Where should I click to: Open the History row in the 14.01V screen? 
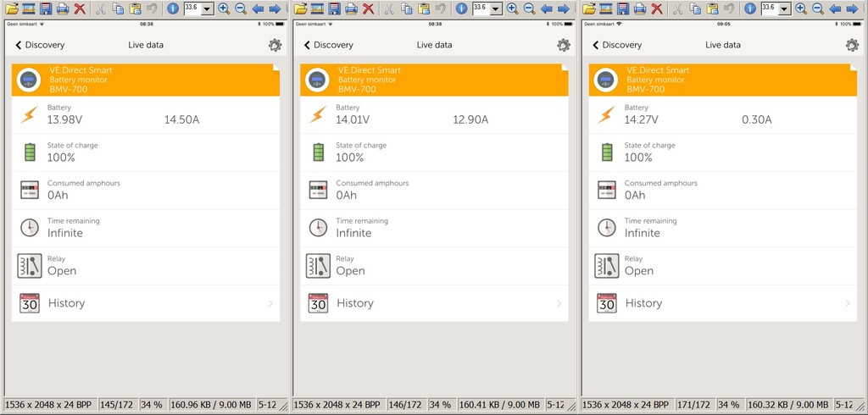[434, 303]
